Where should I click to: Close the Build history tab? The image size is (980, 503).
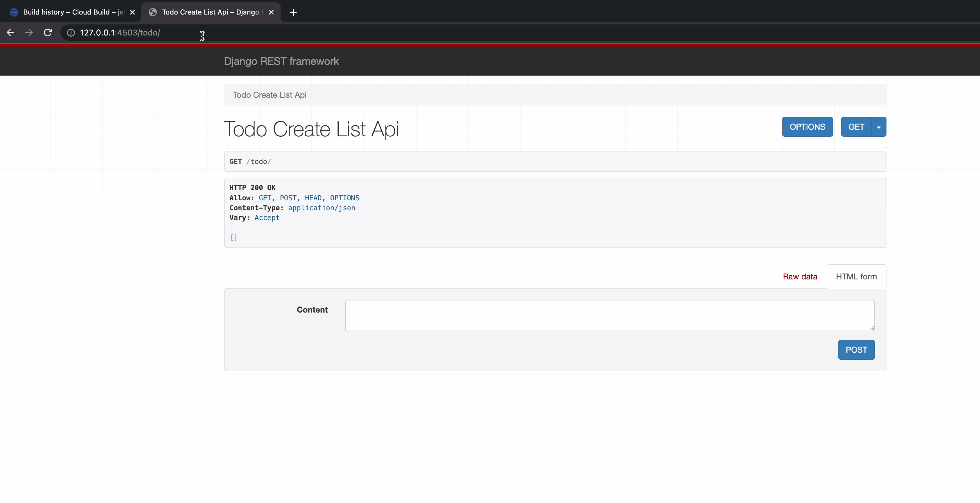coord(132,12)
